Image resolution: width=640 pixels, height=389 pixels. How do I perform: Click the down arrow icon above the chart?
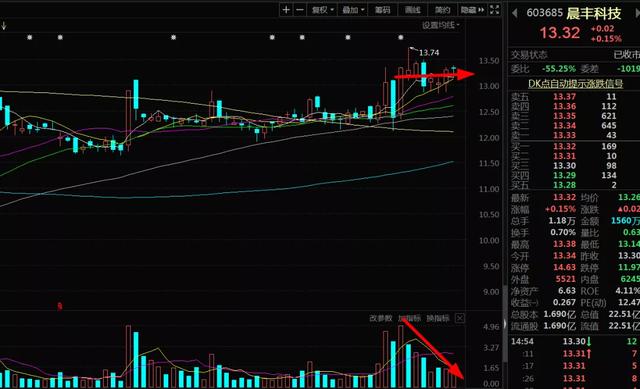tap(4, 26)
